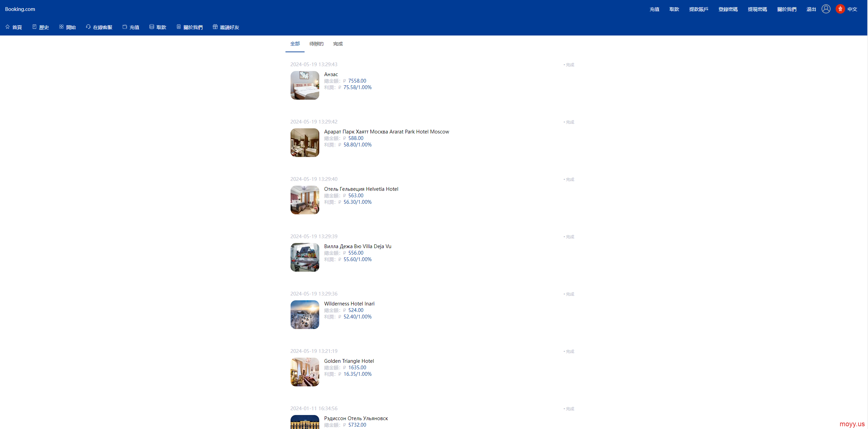Open the user profile avatar icon
The width and height of the screenshot is (868, 429).
pyautogui.click(x=826, y=9)
